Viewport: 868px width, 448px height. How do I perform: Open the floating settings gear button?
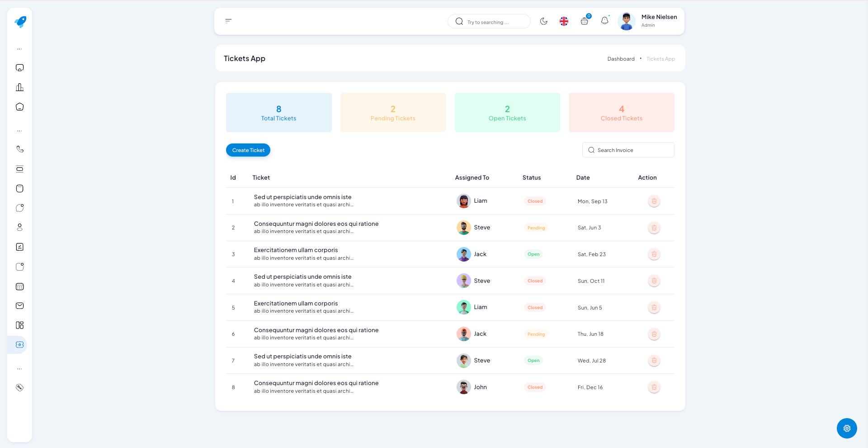pos(847,428)
